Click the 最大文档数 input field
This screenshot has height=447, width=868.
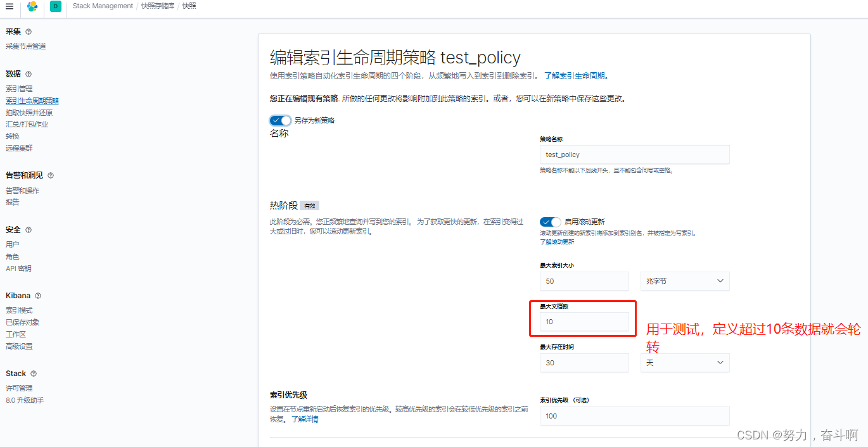point(584,322)
